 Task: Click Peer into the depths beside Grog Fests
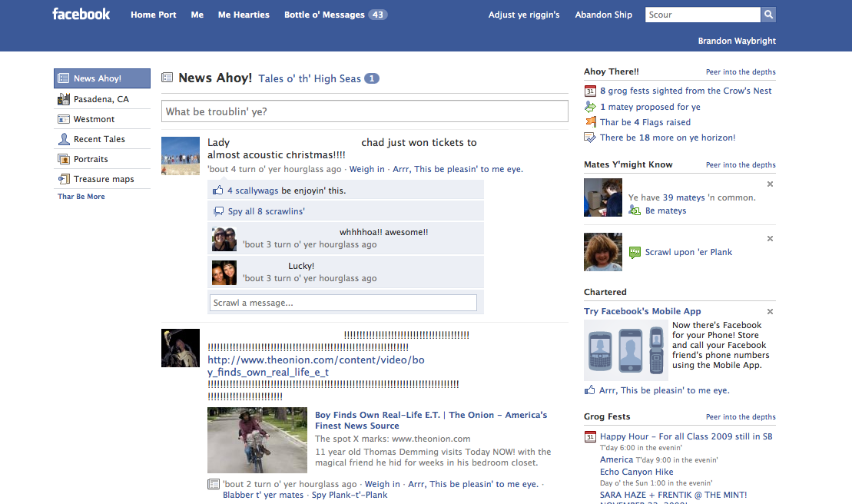(741, 416)
